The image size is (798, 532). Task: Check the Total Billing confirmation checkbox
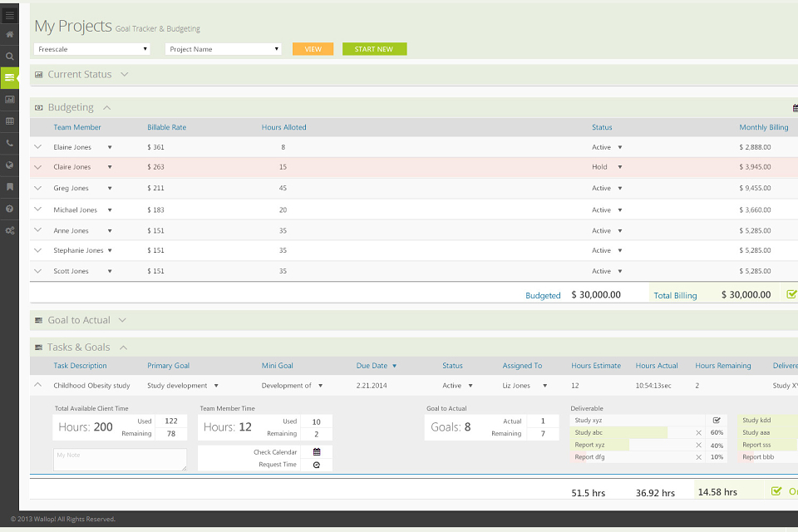(x=791, y=294)
